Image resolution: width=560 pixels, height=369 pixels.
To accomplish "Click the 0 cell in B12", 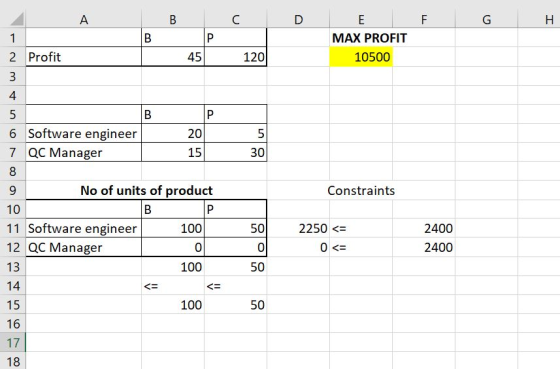I will pos(173,247).
